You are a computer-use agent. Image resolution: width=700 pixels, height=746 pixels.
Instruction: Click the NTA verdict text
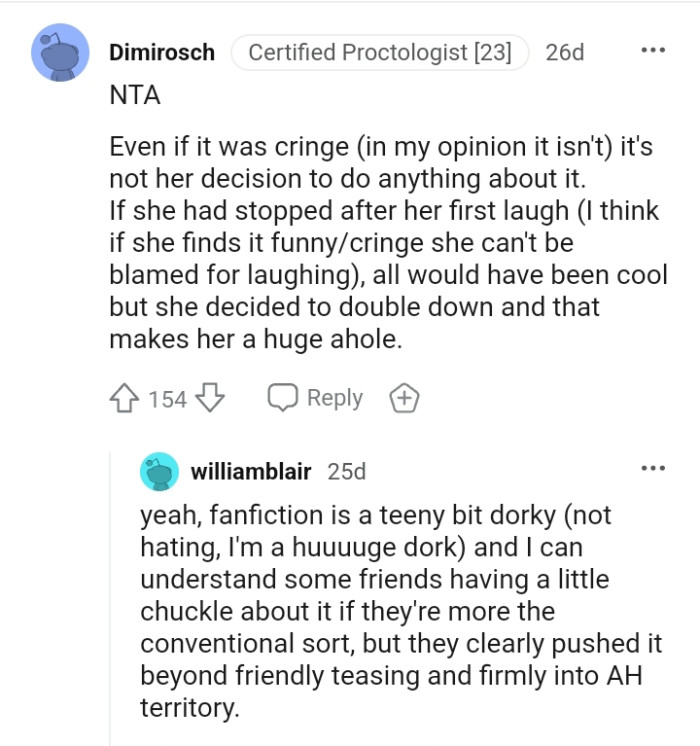coord(134,97)
